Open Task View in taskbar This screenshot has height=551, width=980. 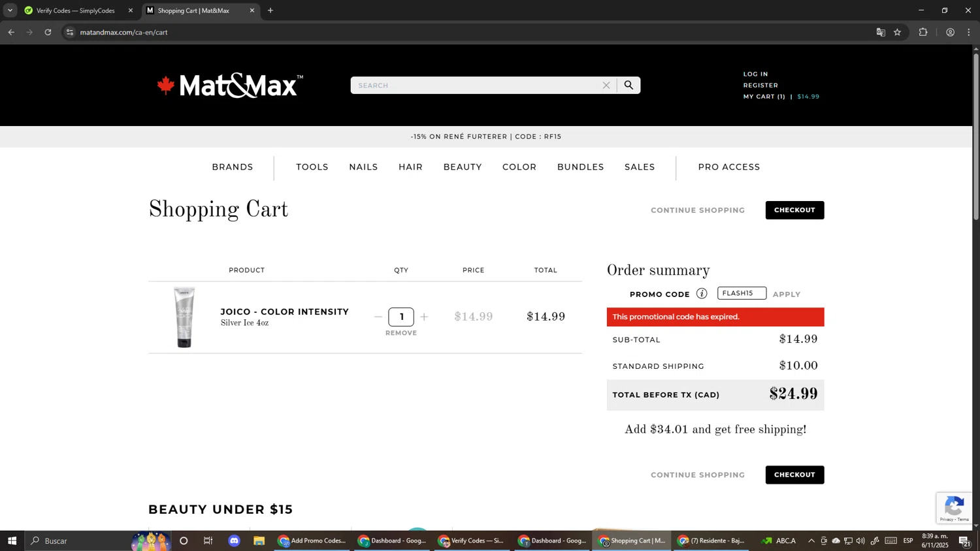click(x=208, y=541)
